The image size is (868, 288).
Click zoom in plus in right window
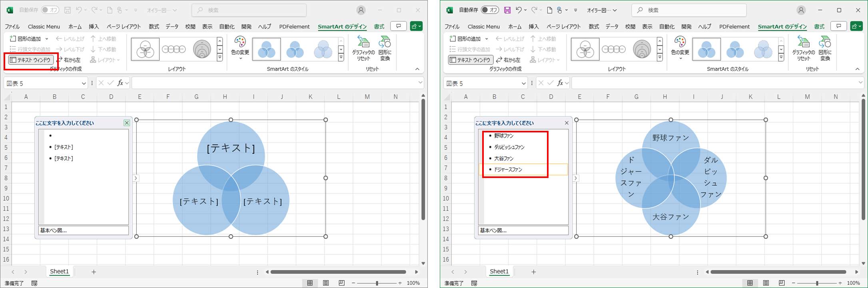click(x=840, y=283)
